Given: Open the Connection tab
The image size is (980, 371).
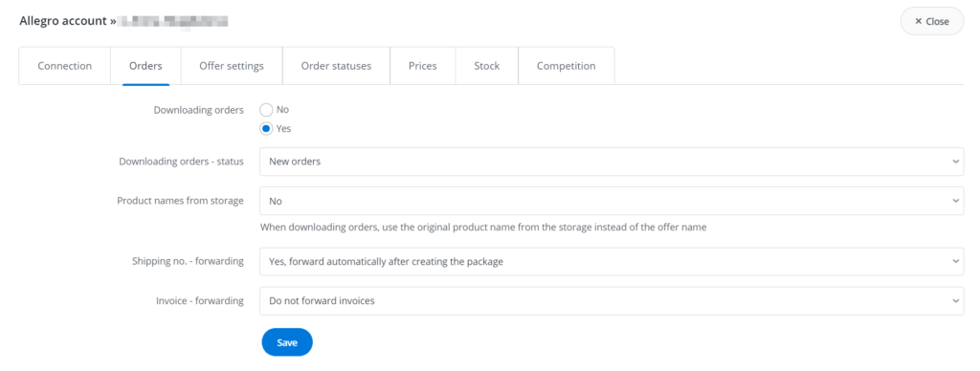Looking at the screenshot, I should coord(65,66).
